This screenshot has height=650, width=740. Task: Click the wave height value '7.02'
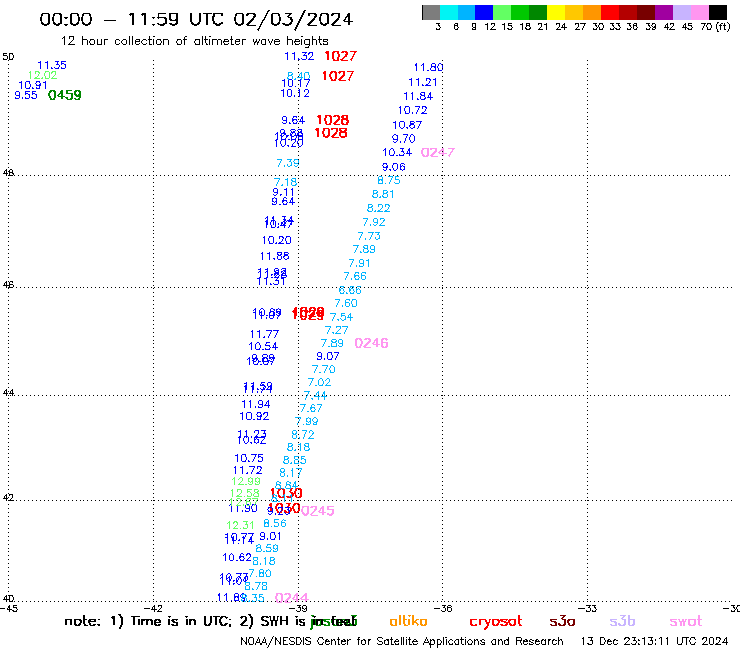tap(320, 382)
